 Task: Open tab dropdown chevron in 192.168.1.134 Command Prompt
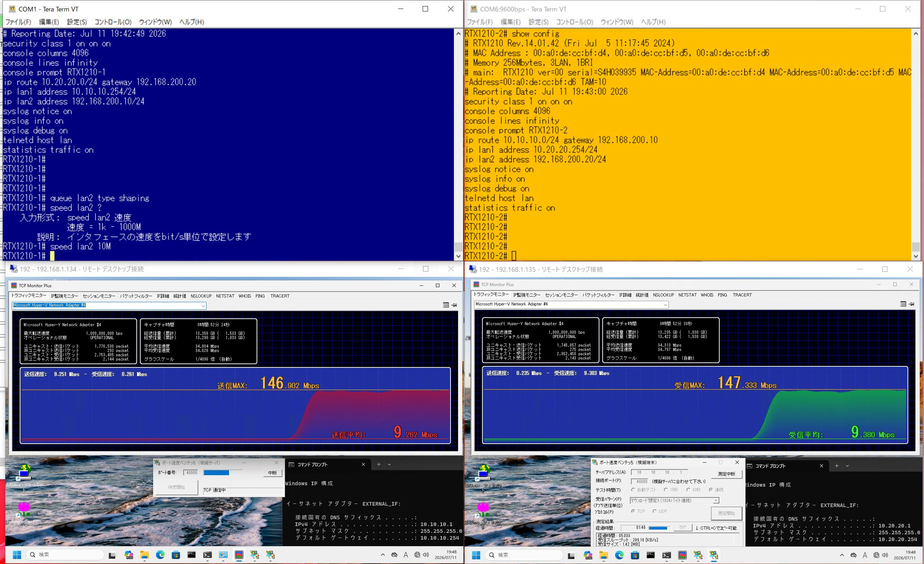coord(389,464)
